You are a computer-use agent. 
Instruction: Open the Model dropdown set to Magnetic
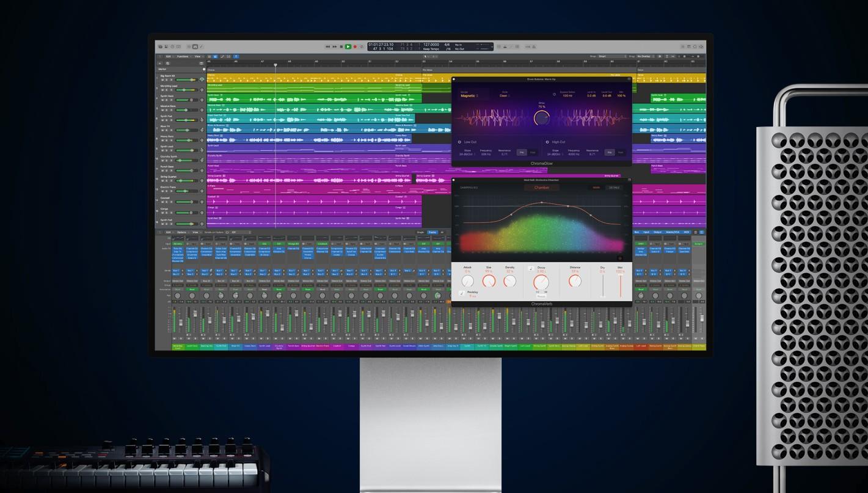click(x=469, y=96)
